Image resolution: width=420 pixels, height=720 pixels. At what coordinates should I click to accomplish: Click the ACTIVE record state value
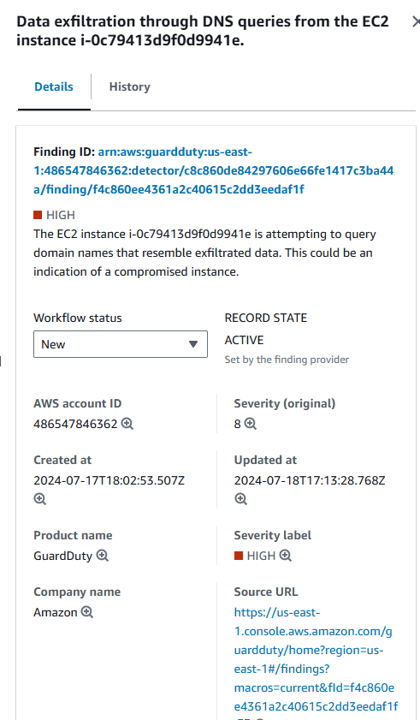click(x=244, y=340)
